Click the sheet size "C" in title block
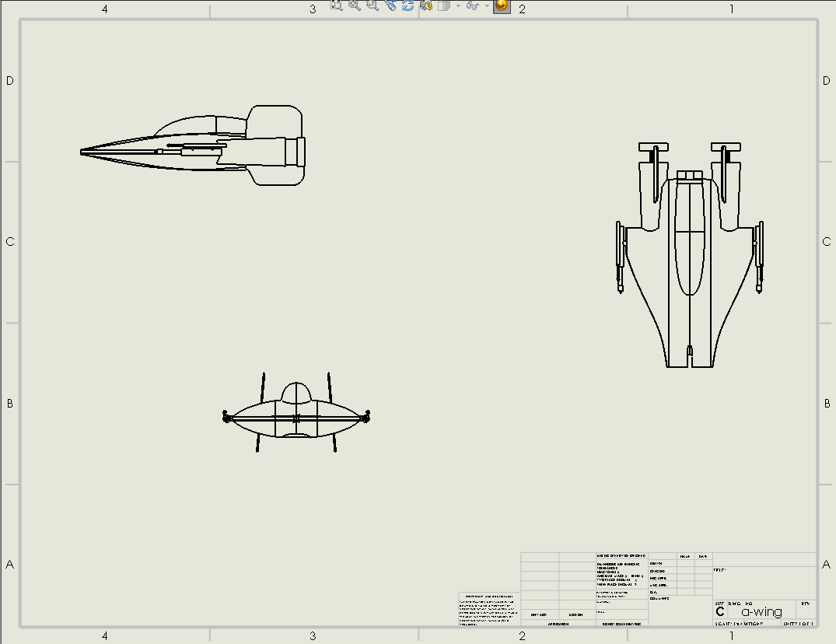The width and height of the screenshot is (836, 644). [x=720, y=611]
